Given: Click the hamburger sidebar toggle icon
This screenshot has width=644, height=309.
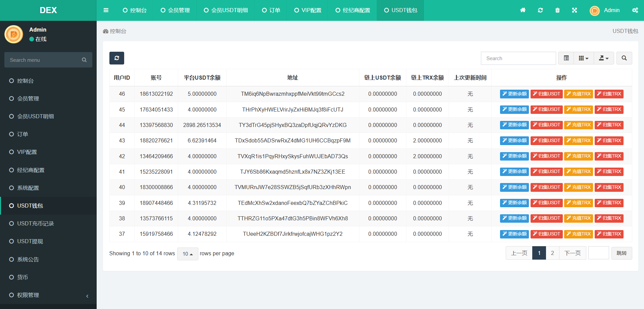Looking at the screenshot, I should (106, 10).
